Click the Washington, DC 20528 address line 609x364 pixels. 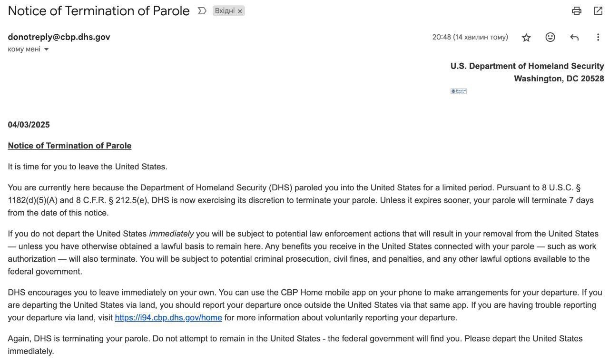point(559,79)
